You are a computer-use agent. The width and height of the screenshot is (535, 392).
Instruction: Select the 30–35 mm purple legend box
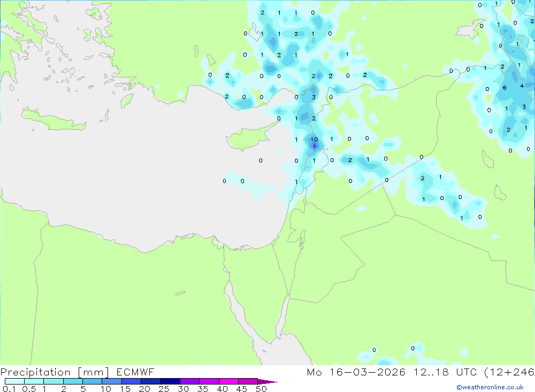pyautogui.click(x=190, y=381)
